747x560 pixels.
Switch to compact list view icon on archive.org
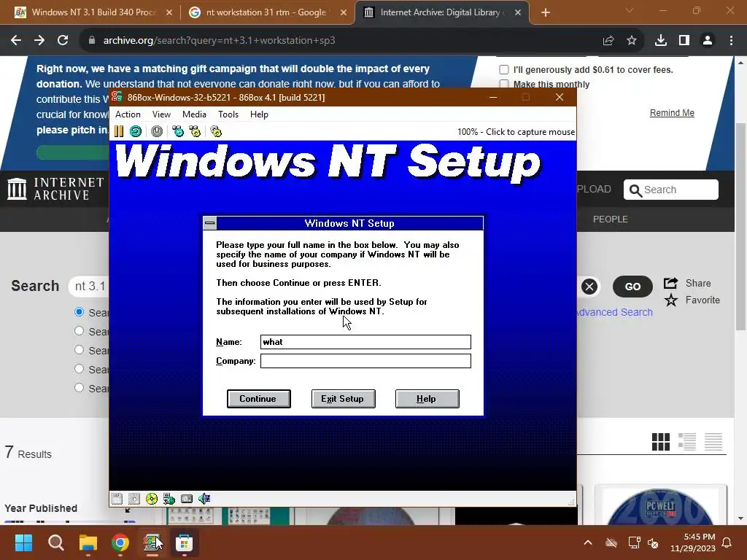point(713,441)
